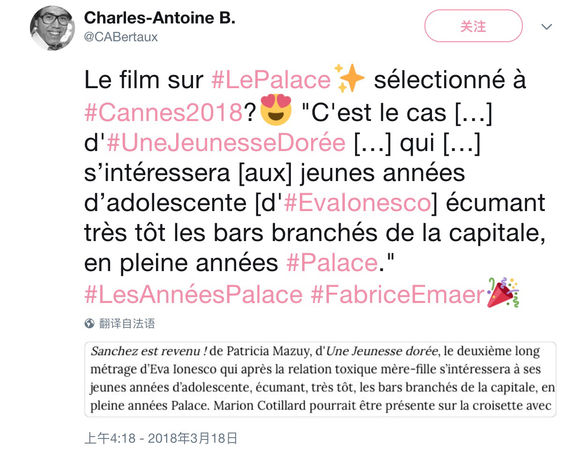
Task: Open the #FabriceEmaer hashtag
Action: coord(398,295)
